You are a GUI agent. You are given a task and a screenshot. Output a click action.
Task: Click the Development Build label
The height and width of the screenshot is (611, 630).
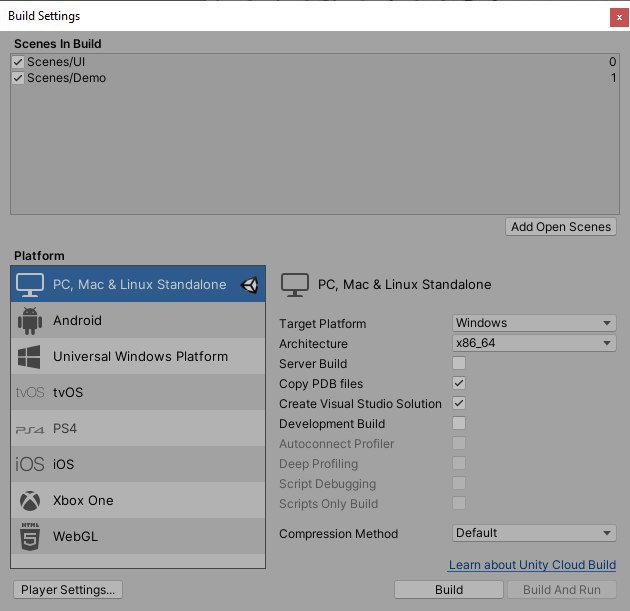332,424
